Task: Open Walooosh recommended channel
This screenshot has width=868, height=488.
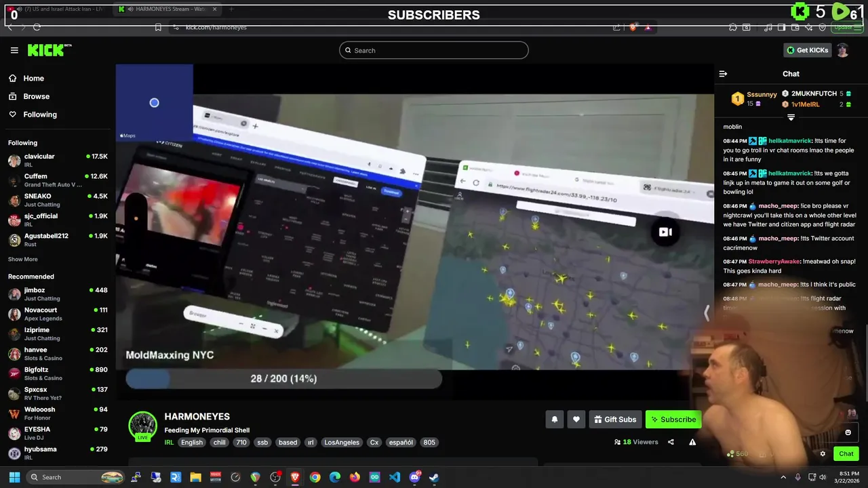Action: coord(58,413)
